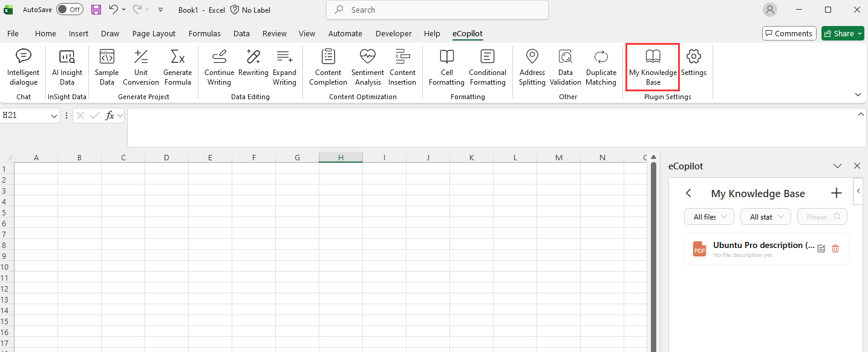The width and height of the screenshot is (868, 352).
Task: Collapse the ribbon with the chevron
Action: pyautogui.click(x=858, y=94)
